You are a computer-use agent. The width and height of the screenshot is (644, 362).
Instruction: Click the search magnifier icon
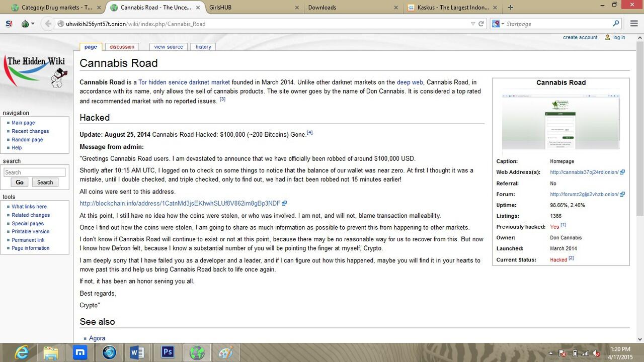(x=616, y=24)
